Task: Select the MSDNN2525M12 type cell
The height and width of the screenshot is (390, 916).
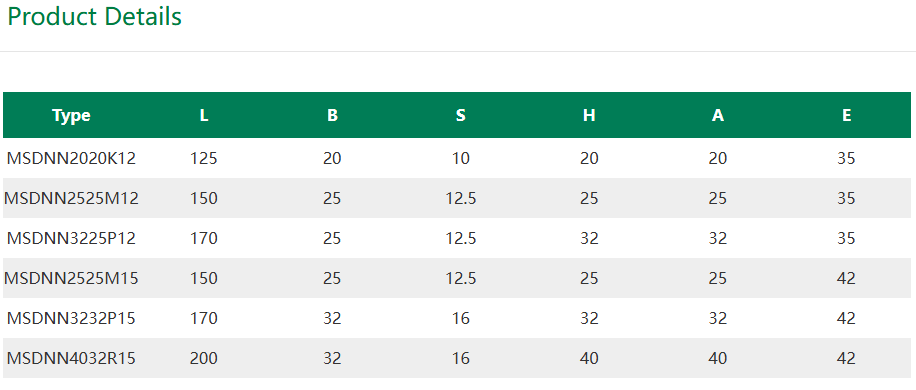Action: 71,199
